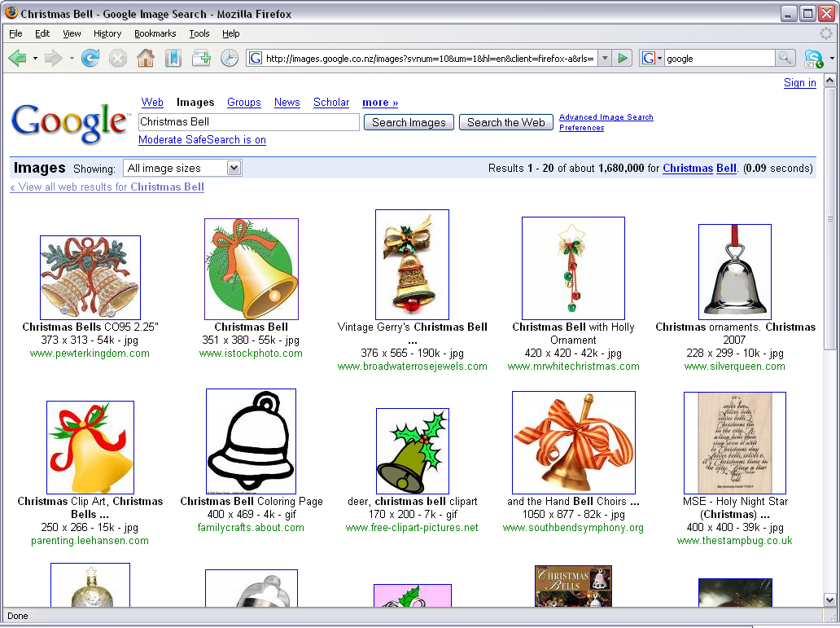The height and width of the screenshot is (628, 840).
Task: Go to the browser home page
Action: coord(146,58)
